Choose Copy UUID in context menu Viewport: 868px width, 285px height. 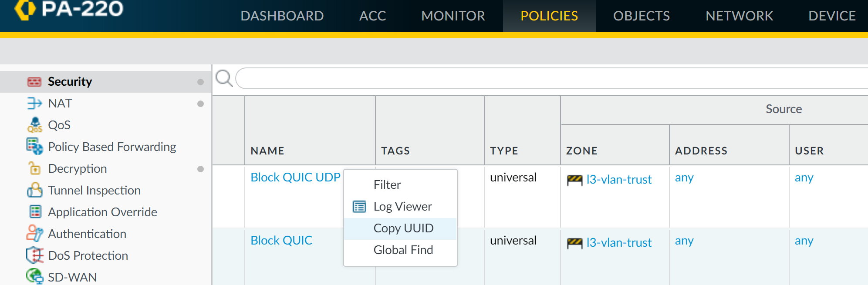403,228
